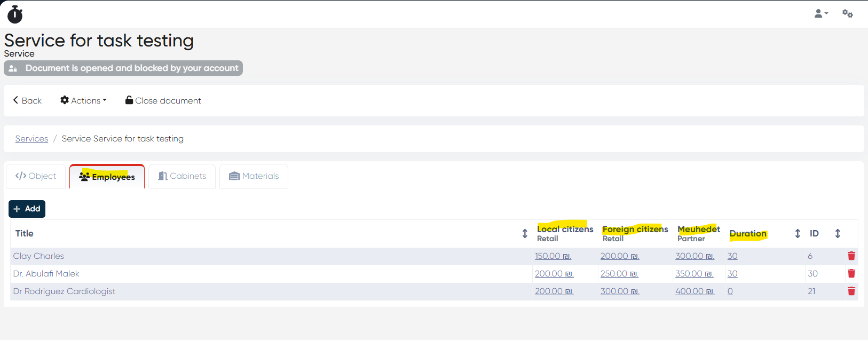This screenshot has width=868, height=340.
Task: Click the stopwatch logo icon
Action: click(x=15, y=14)
